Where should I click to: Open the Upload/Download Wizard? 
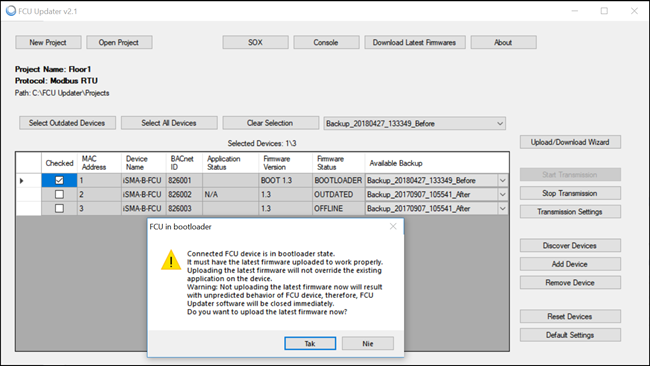[x=570, y=142]
